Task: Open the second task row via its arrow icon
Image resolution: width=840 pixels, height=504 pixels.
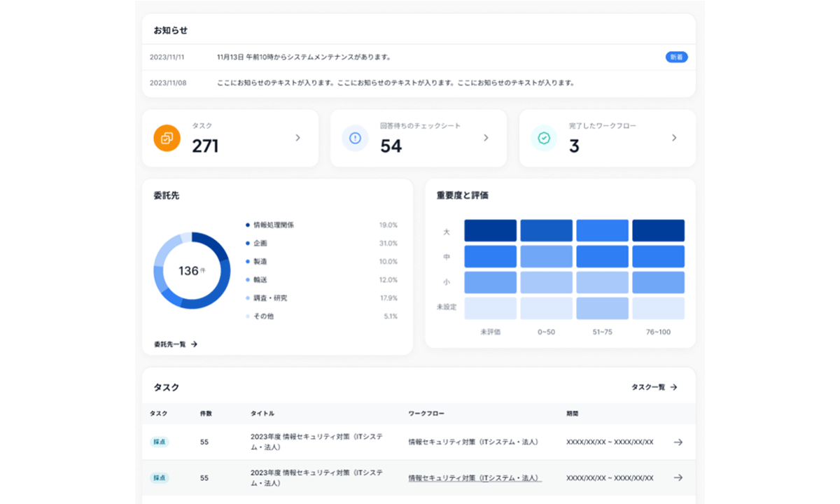Action: click(x=678, y=477)
